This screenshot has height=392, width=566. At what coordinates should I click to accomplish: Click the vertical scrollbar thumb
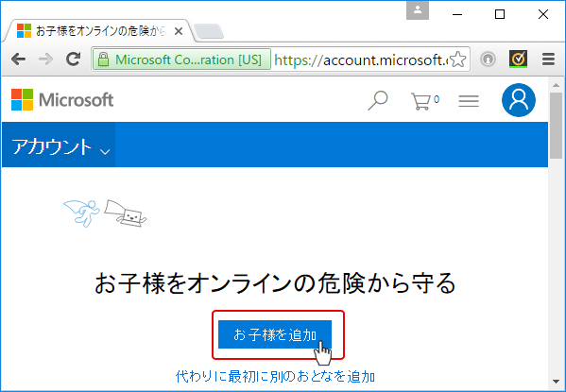point(556,125)
